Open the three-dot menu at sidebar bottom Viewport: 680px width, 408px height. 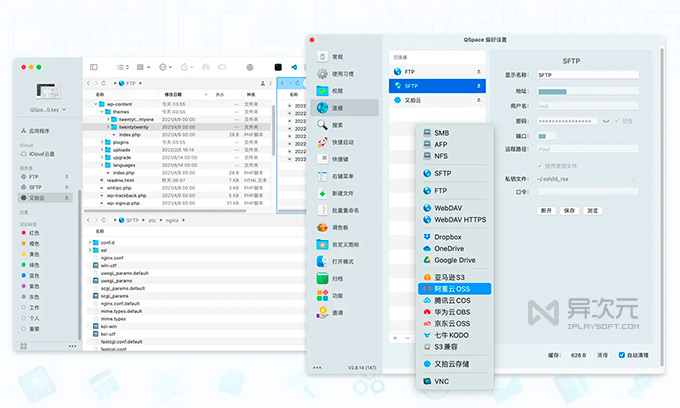tap(72, 346)
